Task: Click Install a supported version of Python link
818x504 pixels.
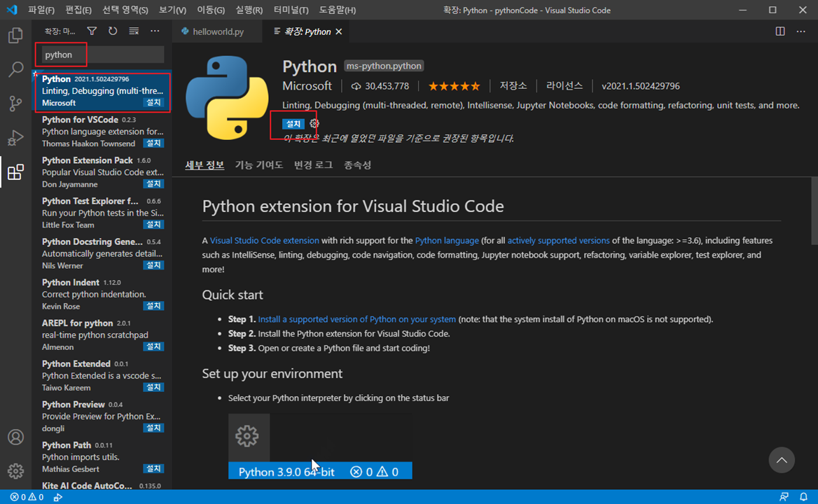Action: pyautogui.click(x=357, y=319)
